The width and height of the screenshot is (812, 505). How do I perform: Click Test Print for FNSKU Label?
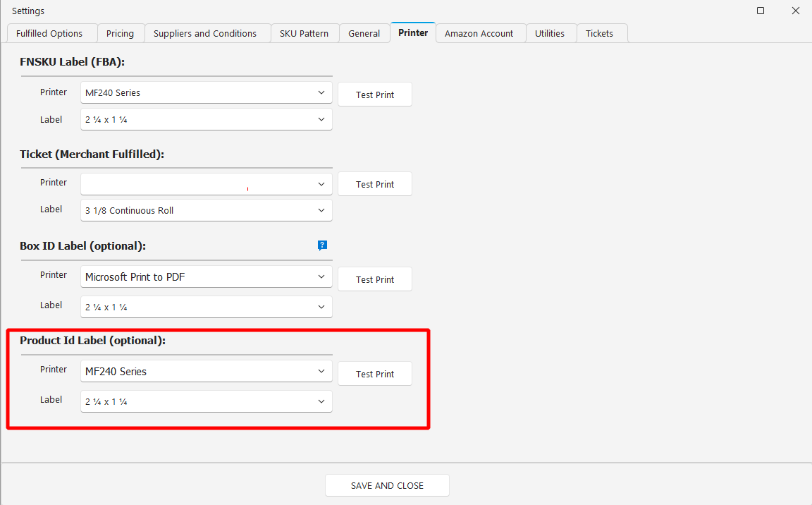375,95
